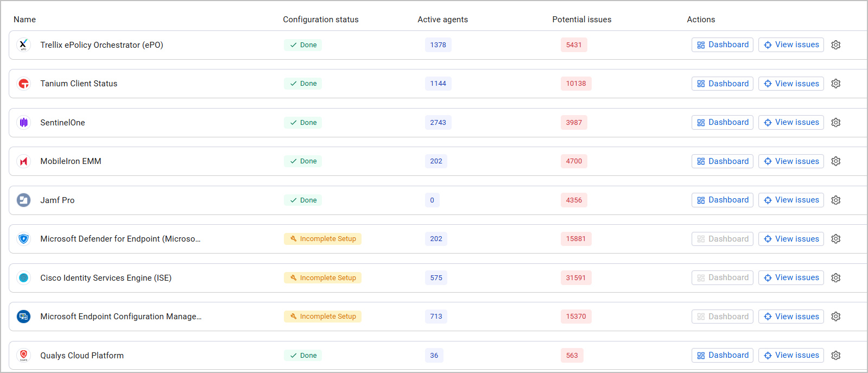Open Dashboard for Jamf Pro
868x373 pixels.
click(723, 200)
